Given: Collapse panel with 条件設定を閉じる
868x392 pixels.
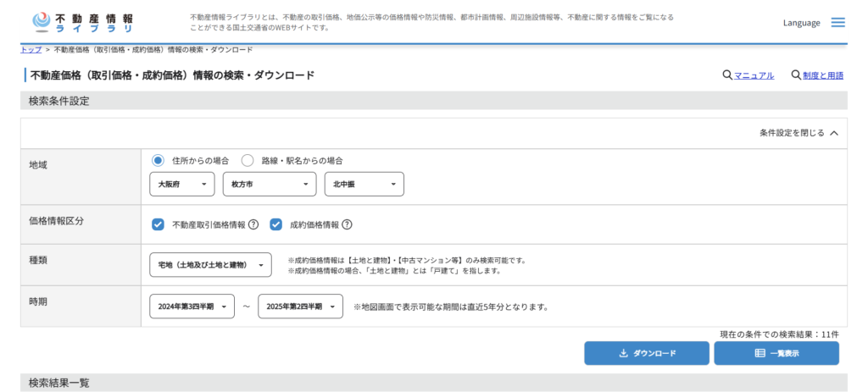Looking at the screenshot, I should click(798, 133).
